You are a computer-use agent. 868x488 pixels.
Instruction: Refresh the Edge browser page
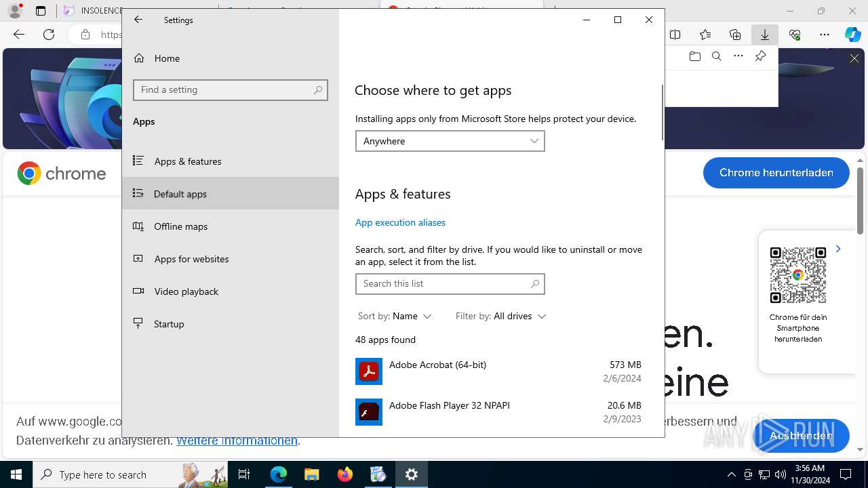coord(49,35)
